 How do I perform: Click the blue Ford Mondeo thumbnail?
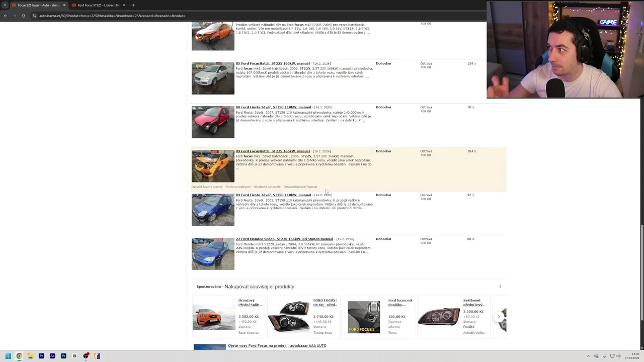(x=213, y=254)
